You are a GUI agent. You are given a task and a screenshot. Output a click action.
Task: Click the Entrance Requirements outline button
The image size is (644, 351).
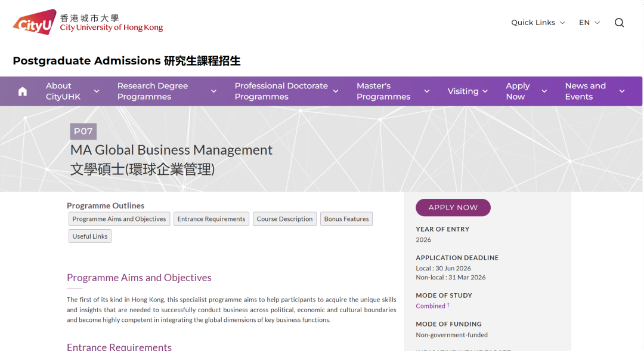[x=211, y=218]
